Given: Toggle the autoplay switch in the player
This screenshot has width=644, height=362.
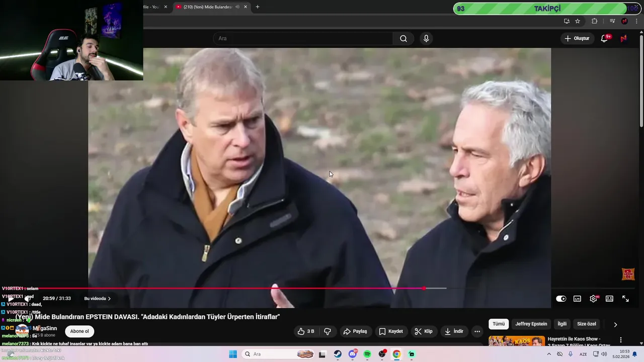Looking at the screenshot, I should [x=561, y=299].
